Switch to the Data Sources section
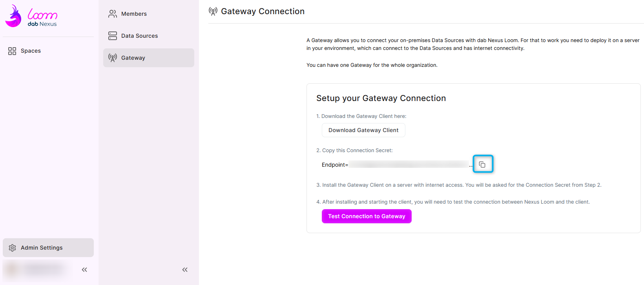 pos(140,35)
